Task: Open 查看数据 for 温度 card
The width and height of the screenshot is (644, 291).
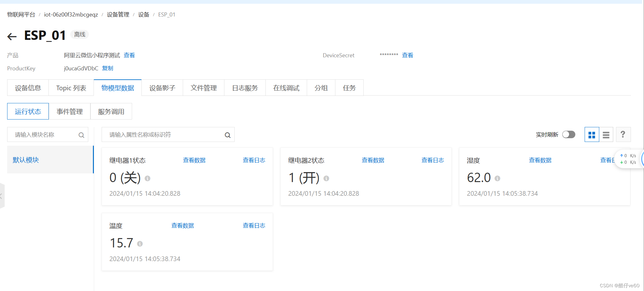Action: [182, 225]
